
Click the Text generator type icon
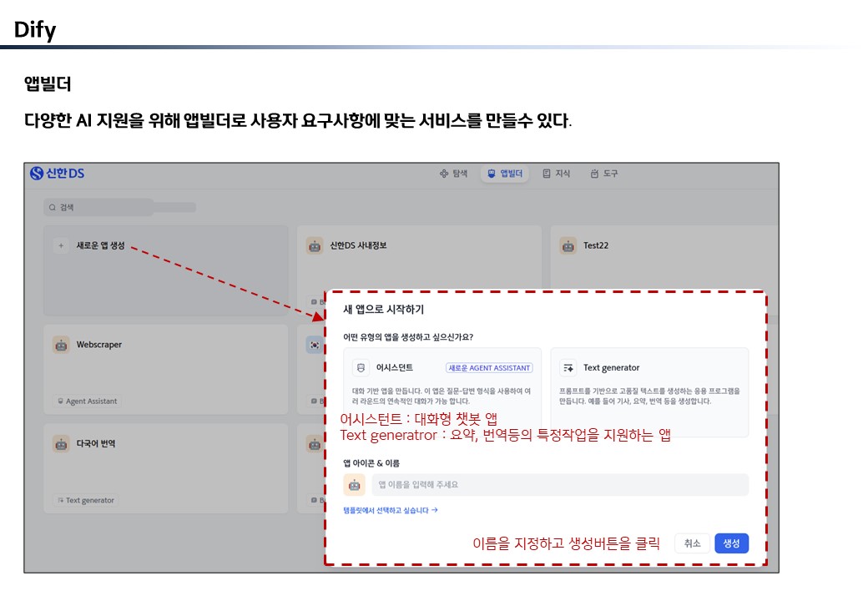point(568,367)
